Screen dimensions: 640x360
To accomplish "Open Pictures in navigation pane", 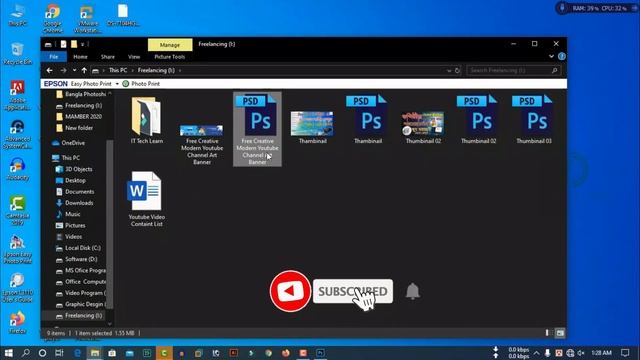I will 71,225.
